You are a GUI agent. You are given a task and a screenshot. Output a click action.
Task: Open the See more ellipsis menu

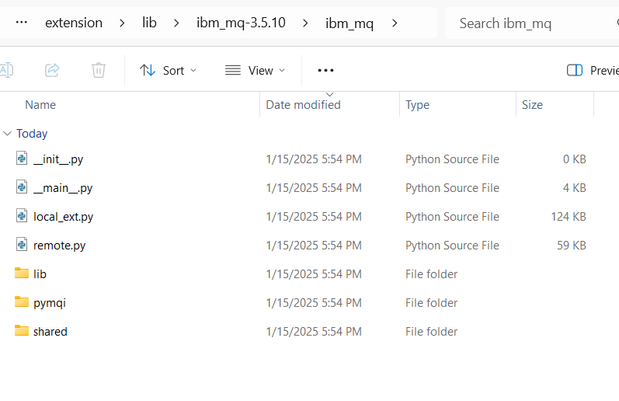point(325,70)
